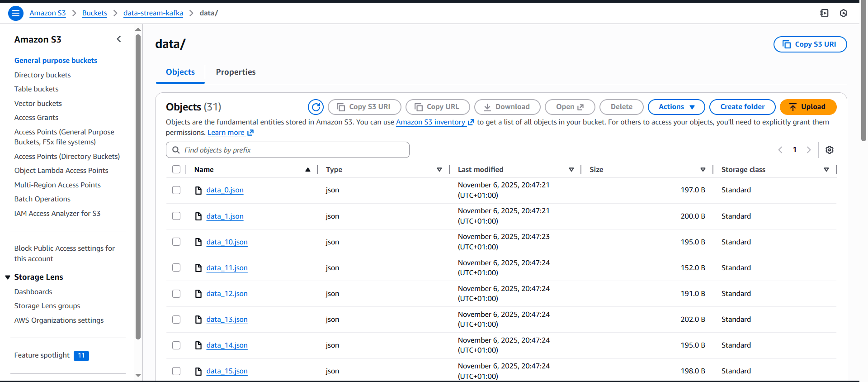Open Vector buckets in the sidebar

pyautogui.click(x=38, y=104)
